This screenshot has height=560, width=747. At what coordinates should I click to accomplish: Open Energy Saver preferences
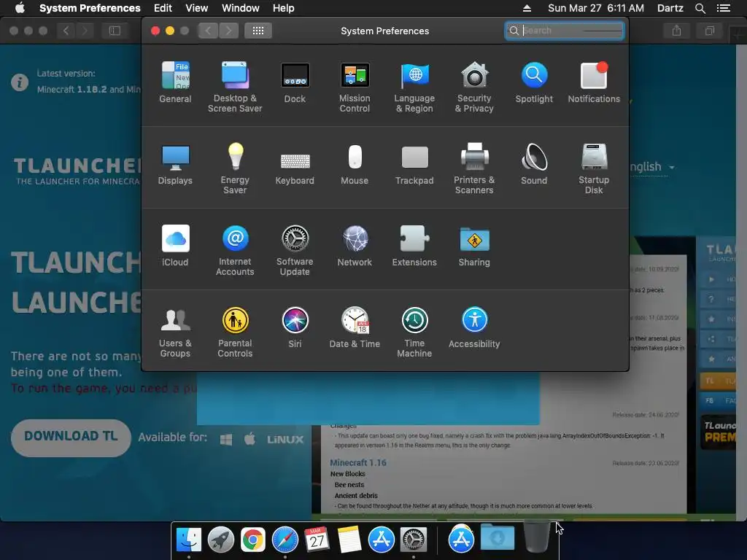click(x=235, y=168)
